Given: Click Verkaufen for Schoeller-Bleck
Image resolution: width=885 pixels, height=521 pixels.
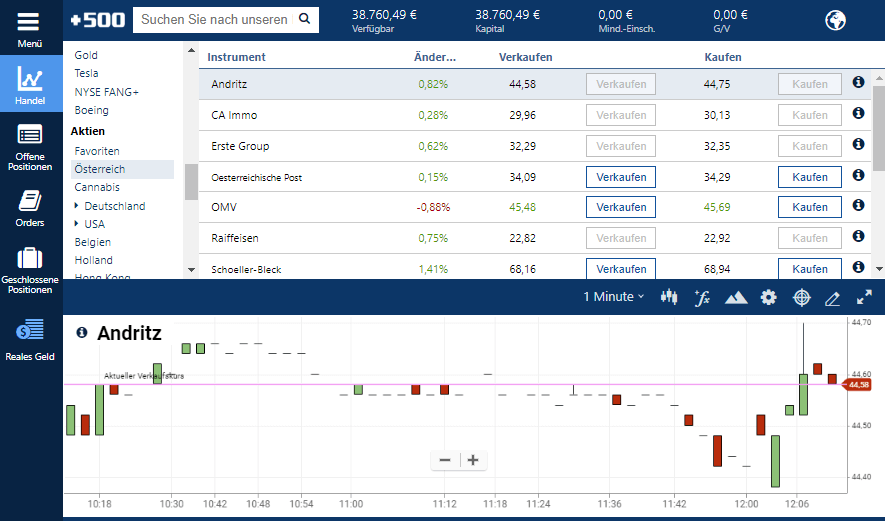Looking at the screenshot, I should (x=621, y=269).
